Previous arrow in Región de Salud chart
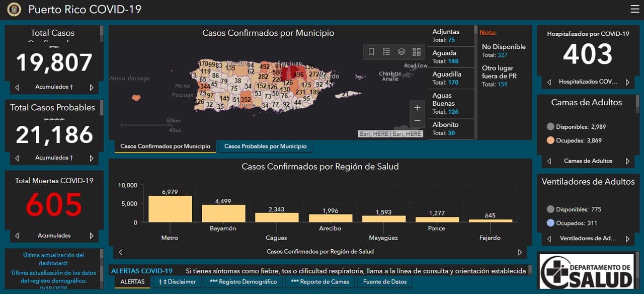The height and width of the screenshot is (294, 644). (121, 252)
